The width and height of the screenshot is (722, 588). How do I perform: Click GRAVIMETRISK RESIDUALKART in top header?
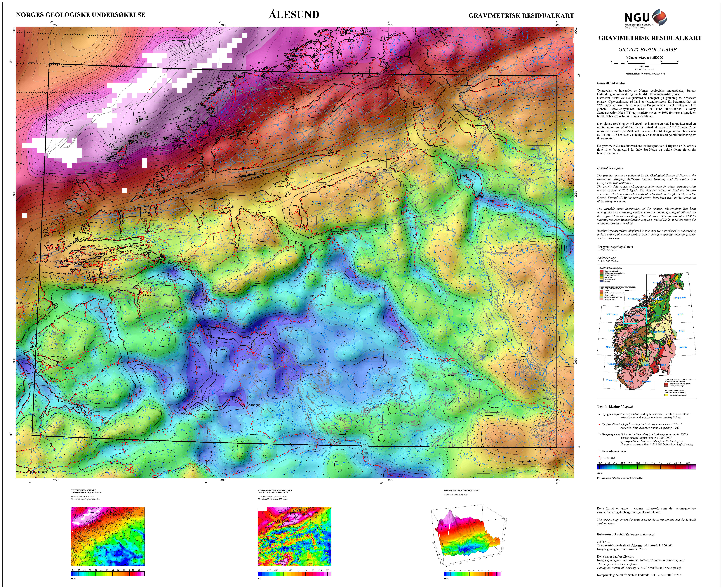click(521, 16)
